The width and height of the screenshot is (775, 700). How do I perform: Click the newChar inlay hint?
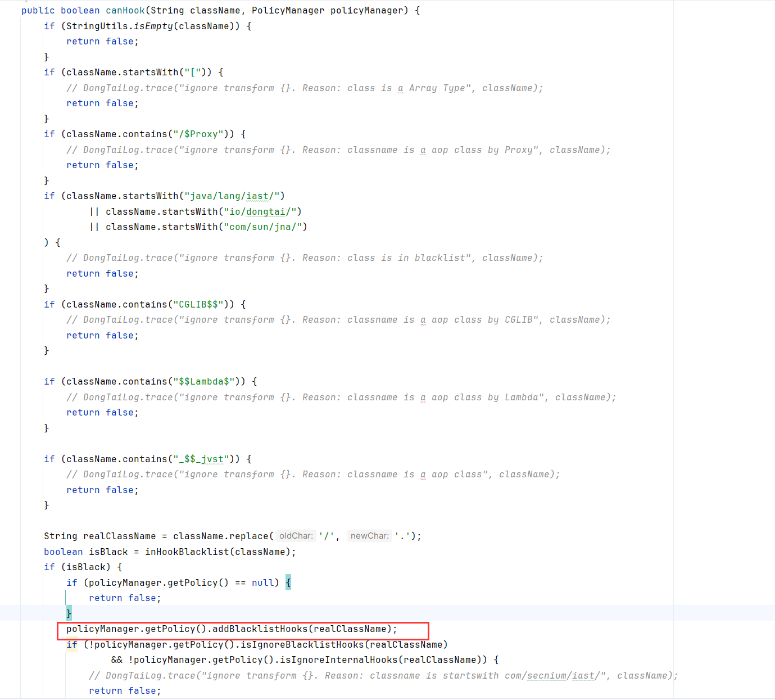[369, 536]
